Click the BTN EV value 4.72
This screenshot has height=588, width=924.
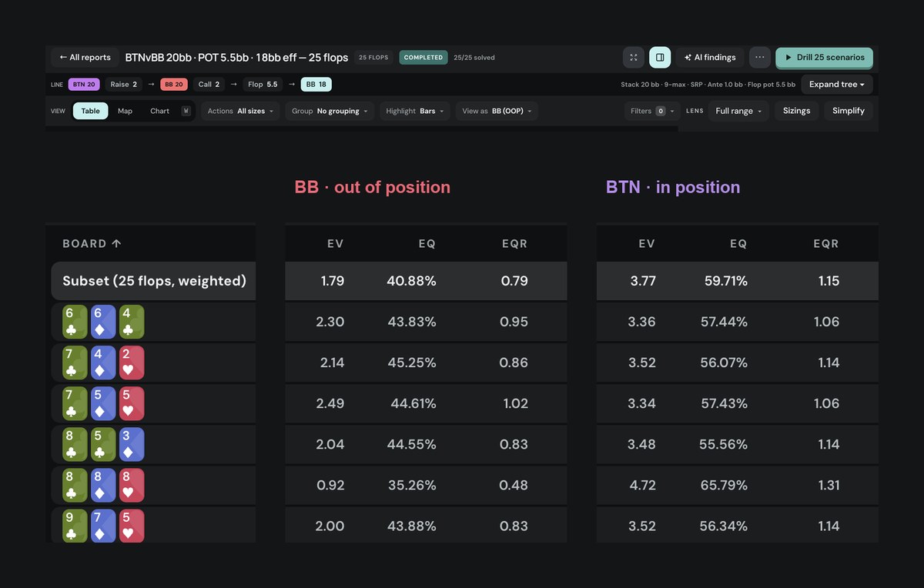pyautogui.click(x=642, y=485)
